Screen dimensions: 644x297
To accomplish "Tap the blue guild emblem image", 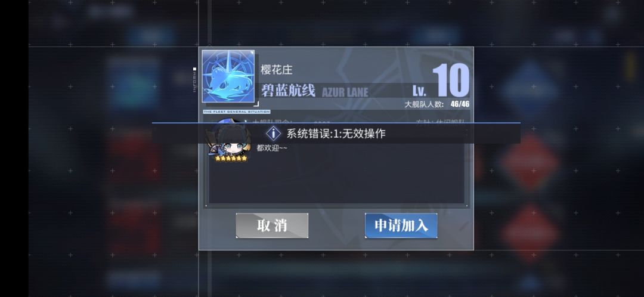I will click(228, 76).
